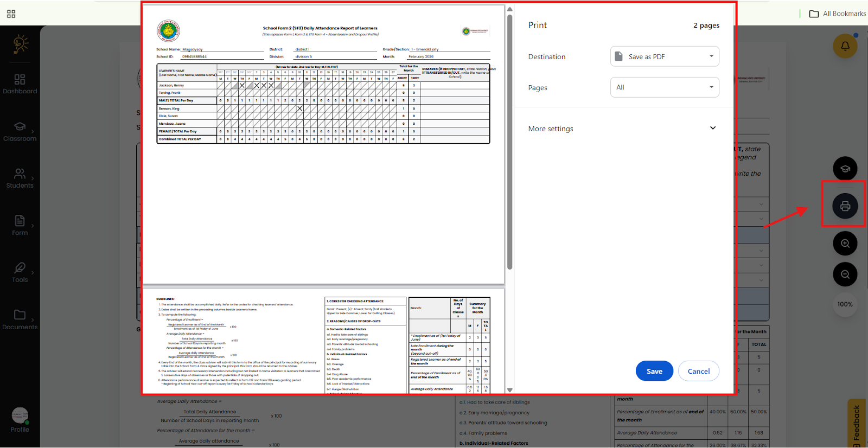This screenshot has width=868, height=448.
Task: Open the notification bell
Action: [845, 46]
